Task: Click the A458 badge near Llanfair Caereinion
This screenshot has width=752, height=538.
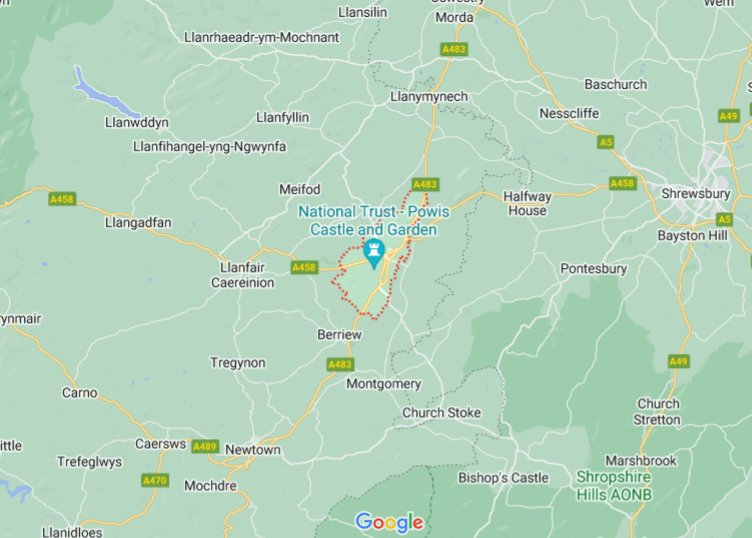Action: coord(305,267)
